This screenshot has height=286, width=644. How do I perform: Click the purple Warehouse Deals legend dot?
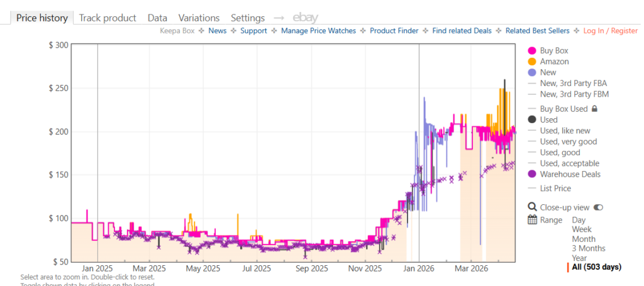(x=532, y=174)
